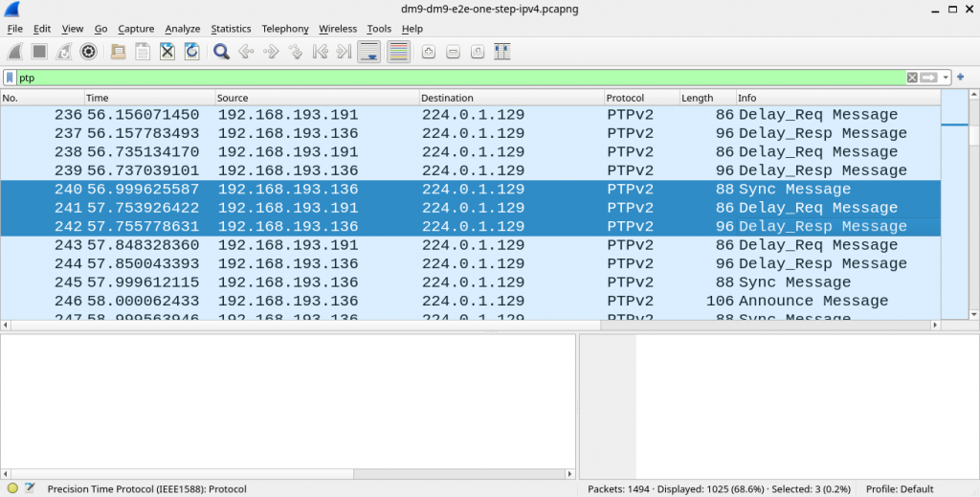Select packet 236 Delay_Req row
Viewport: 980px width, 497px height.
point(470,115)
